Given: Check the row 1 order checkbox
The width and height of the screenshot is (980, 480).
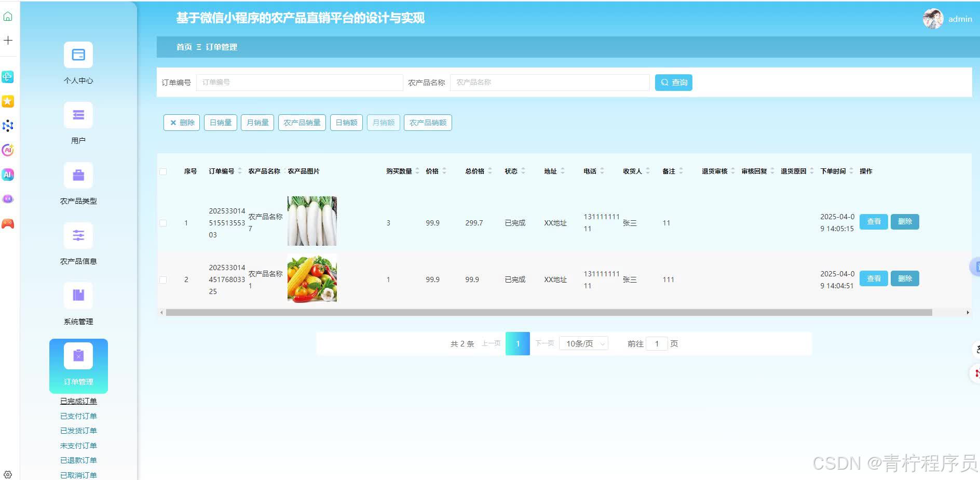Looking at the screenshot, I should (x=163, y=222).
